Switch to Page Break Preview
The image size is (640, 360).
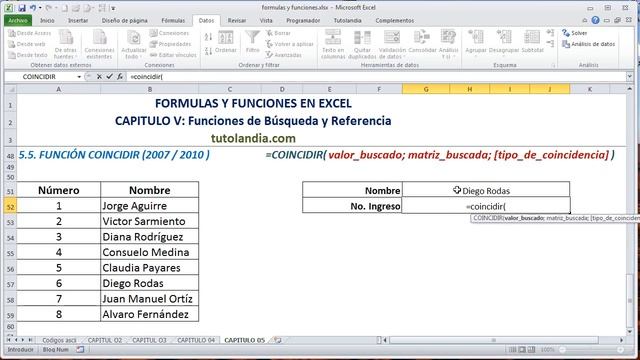(x=531, y=350)
